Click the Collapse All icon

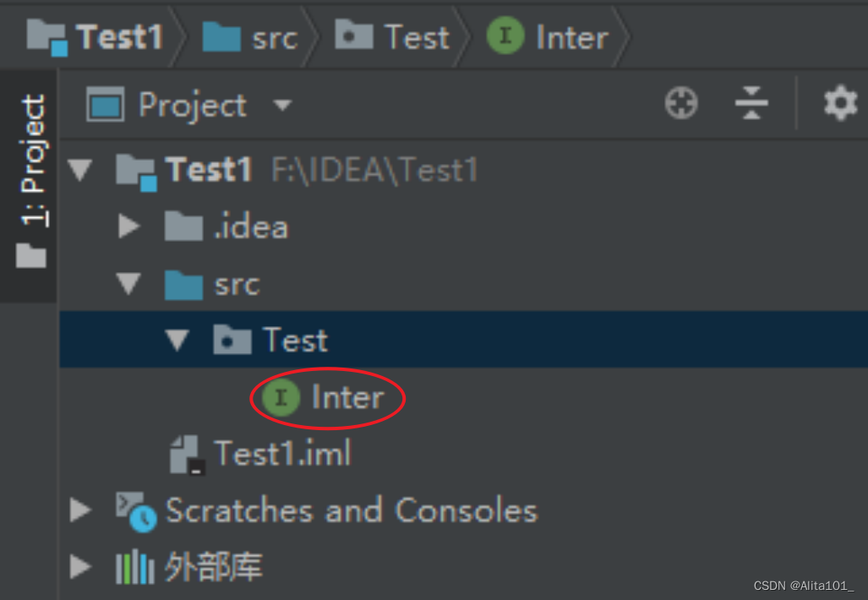751,103
